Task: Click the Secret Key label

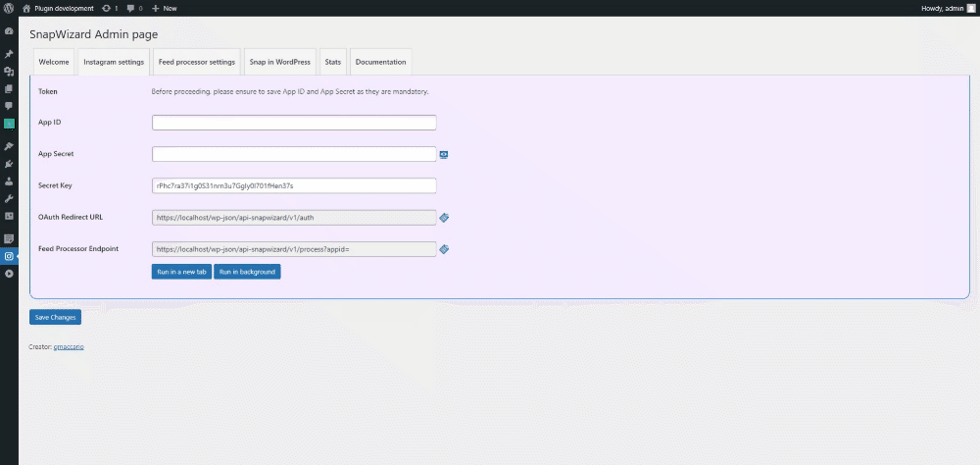Action: (x=54, y=185)
